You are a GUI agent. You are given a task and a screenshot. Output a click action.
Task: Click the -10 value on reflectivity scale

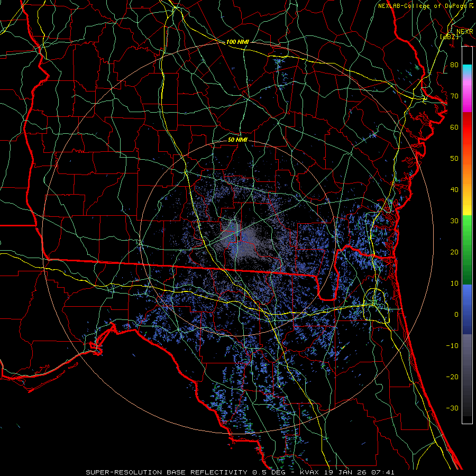[452, 346]
